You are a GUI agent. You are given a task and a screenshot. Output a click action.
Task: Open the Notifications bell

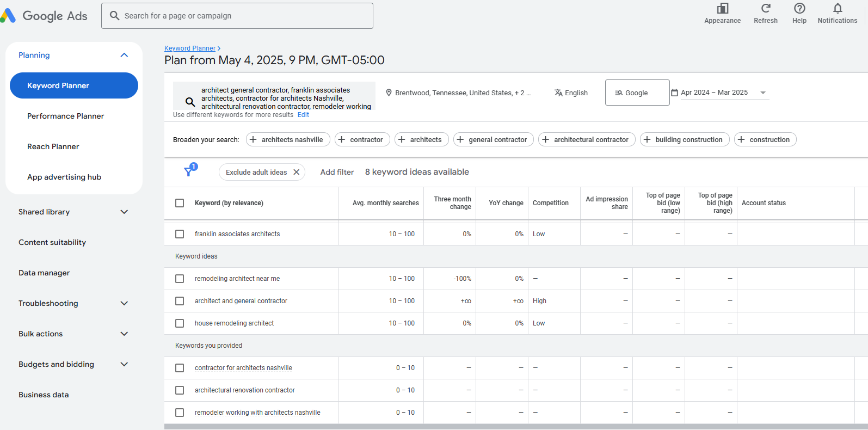coord(837,9)
